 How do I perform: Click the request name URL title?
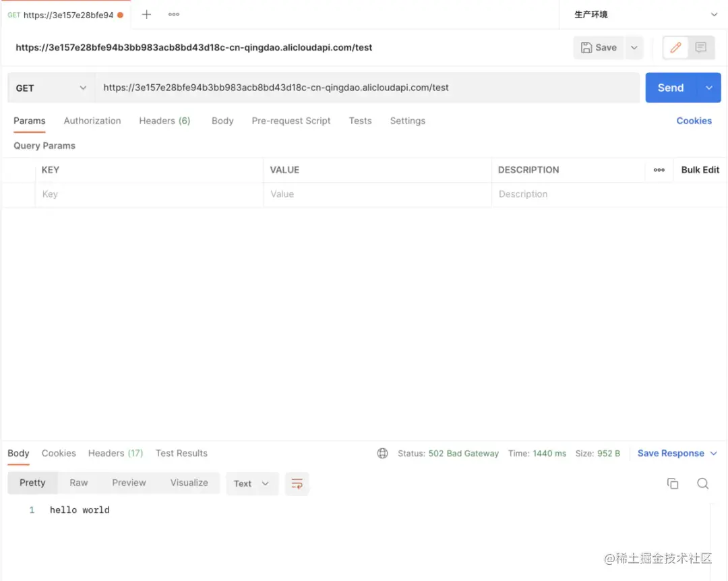(193, 47)
